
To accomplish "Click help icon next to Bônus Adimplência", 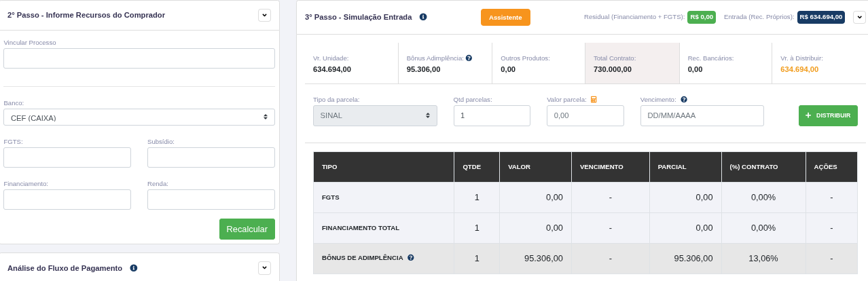I will (469, 58).
